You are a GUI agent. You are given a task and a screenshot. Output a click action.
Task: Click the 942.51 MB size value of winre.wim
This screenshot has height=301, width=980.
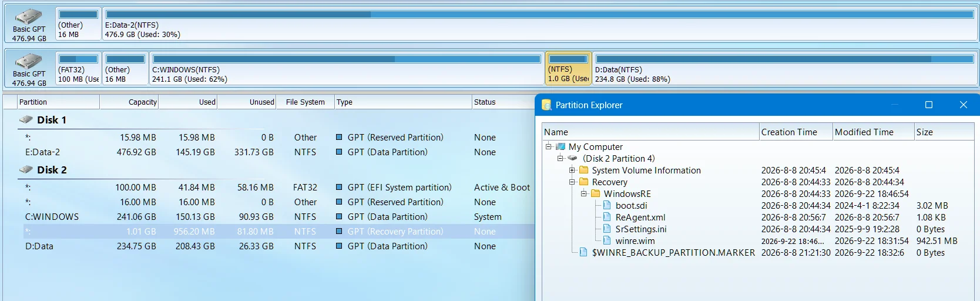(937, 241)
